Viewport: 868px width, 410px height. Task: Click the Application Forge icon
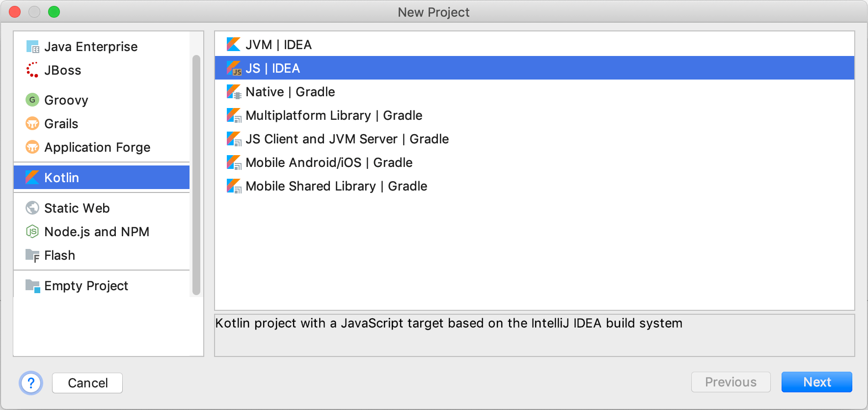pos(32,147)
